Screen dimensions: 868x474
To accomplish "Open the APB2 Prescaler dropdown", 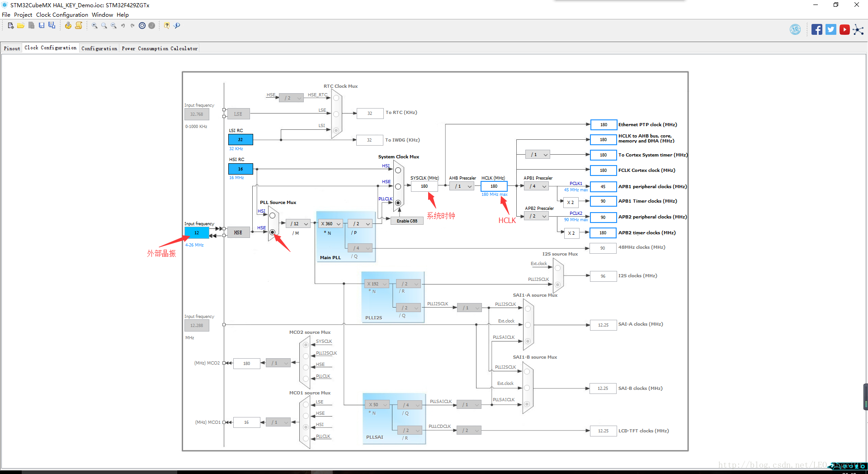I will (537, 216).
